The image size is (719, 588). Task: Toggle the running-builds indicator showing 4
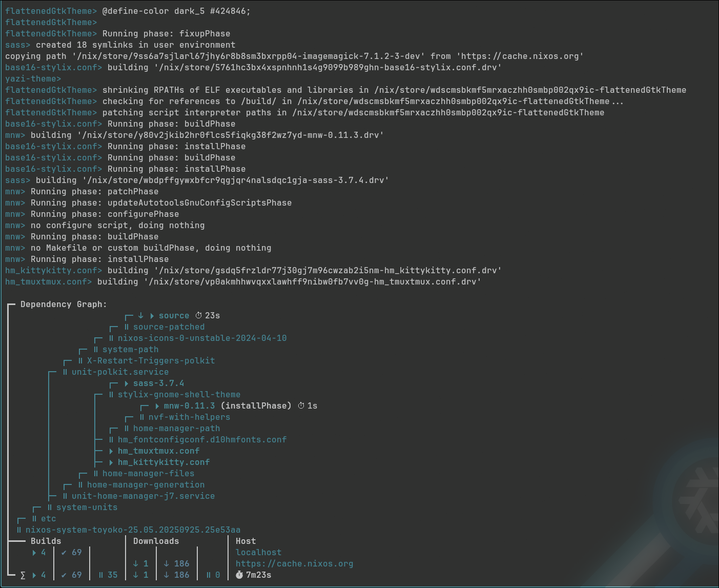35,552
